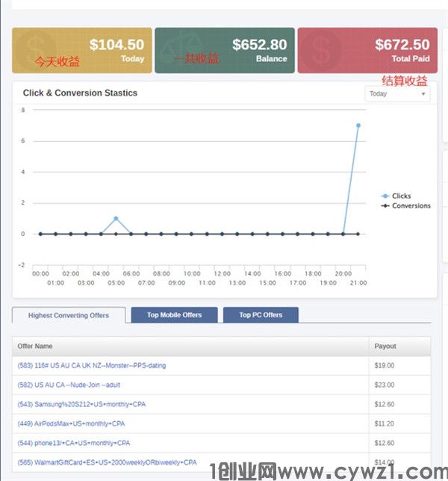Open offer 583 Monster PPS dating

pyautogui.click(x=92, y=366)
